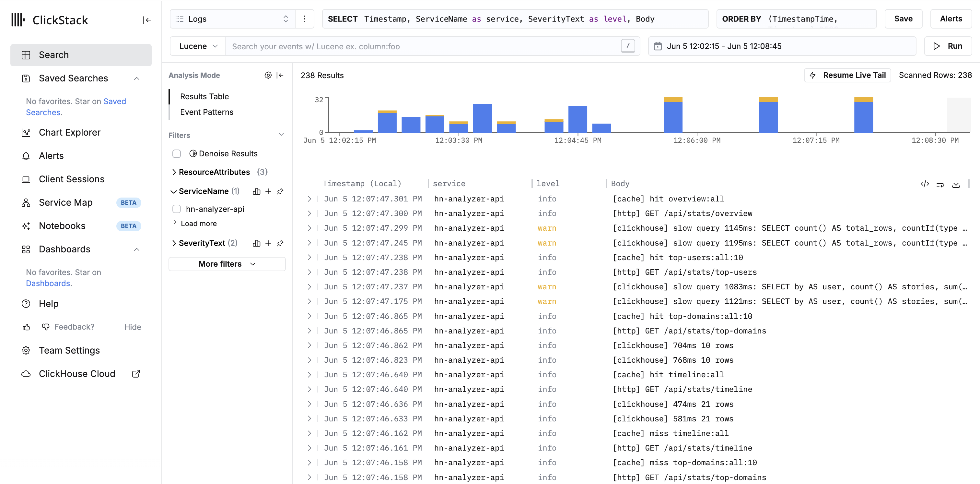Click the slash shortcut icon in the search bar

pos(628,46)
